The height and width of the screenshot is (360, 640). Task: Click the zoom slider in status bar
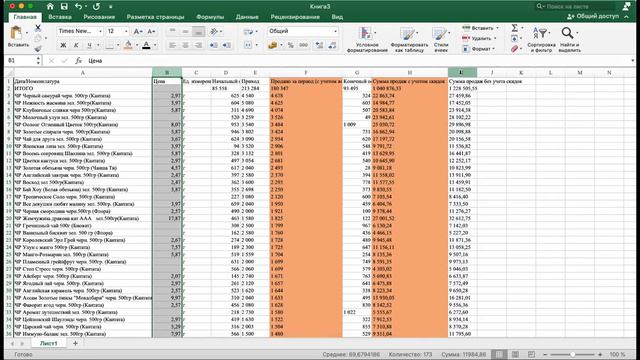573,354
